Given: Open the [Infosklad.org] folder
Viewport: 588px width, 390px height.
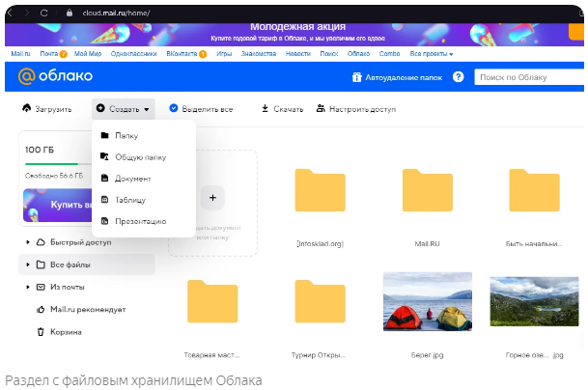Looking at the screenshot, I should tap(320, 190).
